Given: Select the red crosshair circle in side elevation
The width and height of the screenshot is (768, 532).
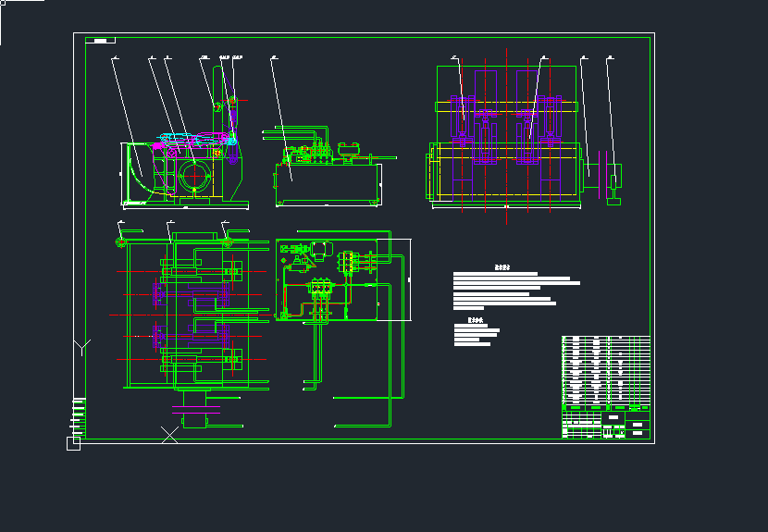Looking at the screenshot, I should point(195,175).
